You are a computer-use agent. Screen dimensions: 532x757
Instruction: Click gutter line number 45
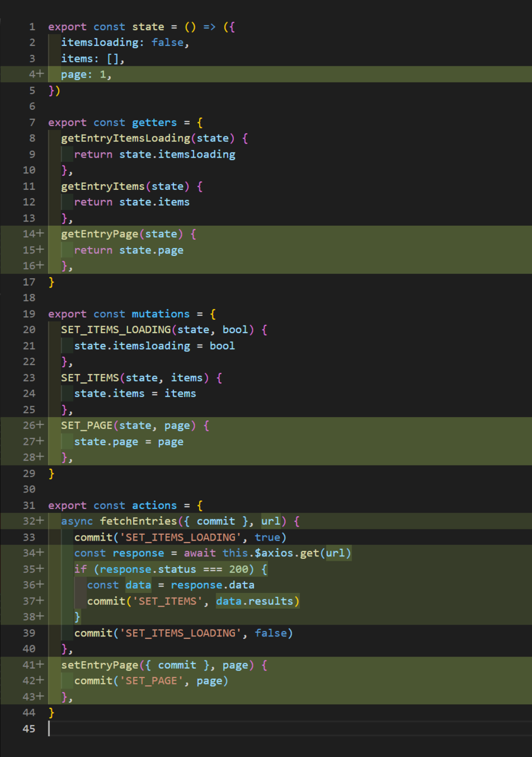click(x=28, y=729)
